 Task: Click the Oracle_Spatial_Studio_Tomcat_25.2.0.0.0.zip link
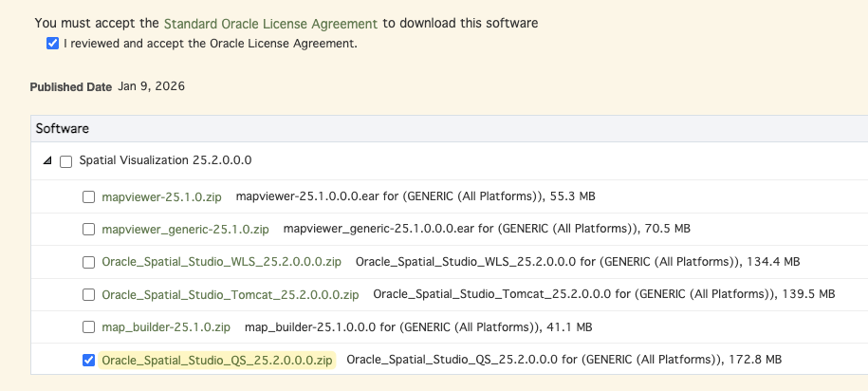tap(230, 294)
